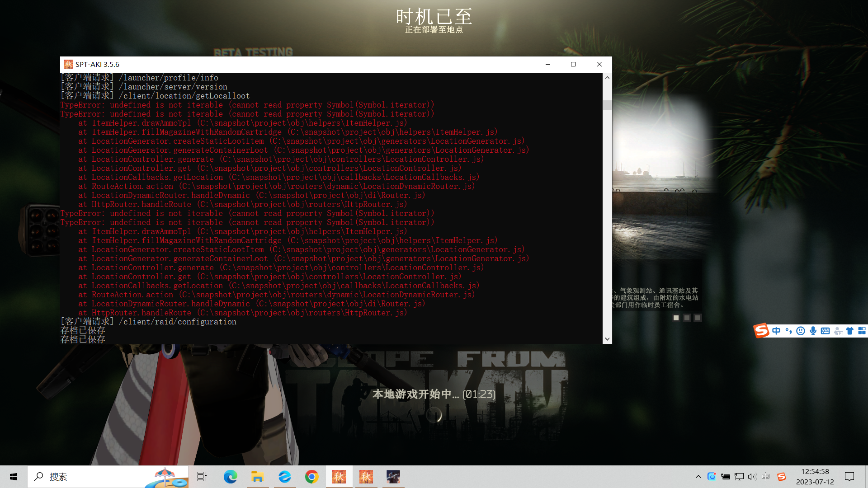
Task: Open Sogou toolbox grid icon
Action: [x=862, y=331]
